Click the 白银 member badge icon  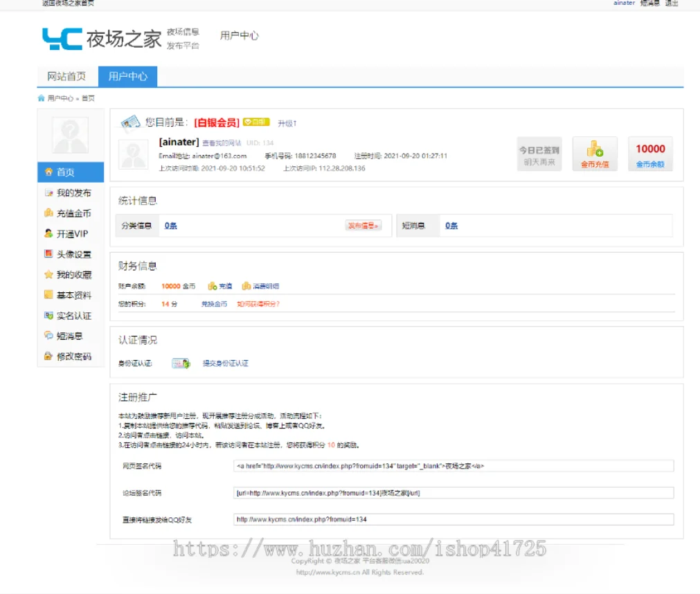tap(255, 122)
